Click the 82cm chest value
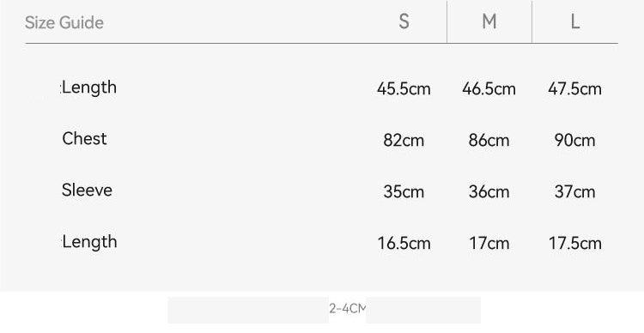 (404, 141)
